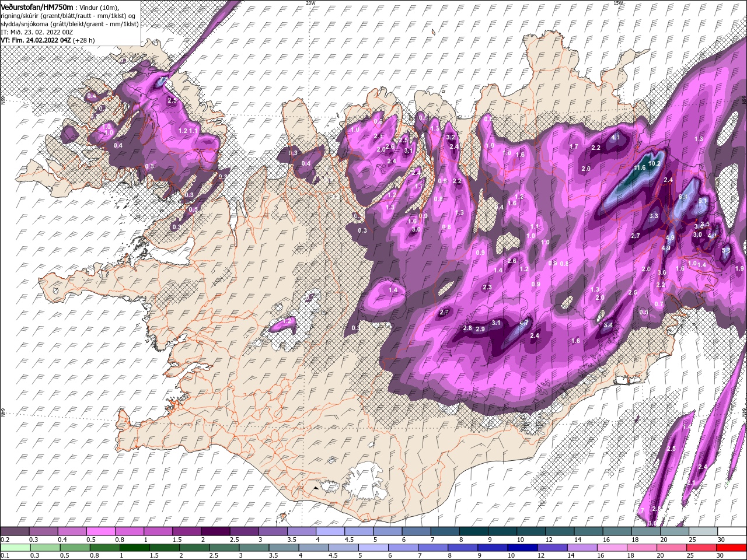This screenshot has width=747, height=560.
Task: Click the 4.1 value on the map
Action: (616, 138)
